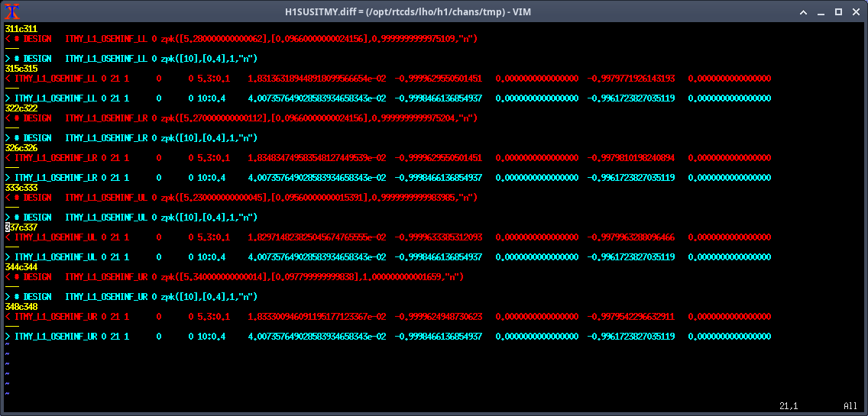Click the 344c344 hunk header
Screen dimensions: 868x416
pyautogui.click(x=21, y=267)
